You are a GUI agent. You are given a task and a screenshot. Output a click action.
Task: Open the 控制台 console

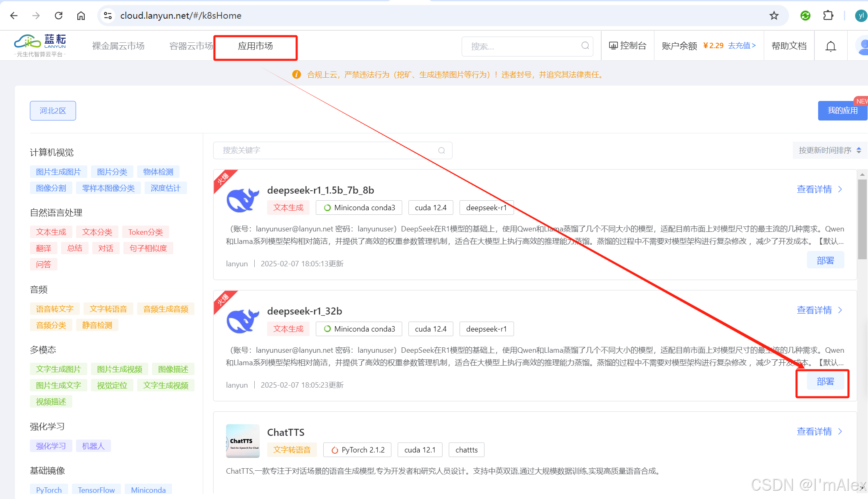[x=627, y=46]
